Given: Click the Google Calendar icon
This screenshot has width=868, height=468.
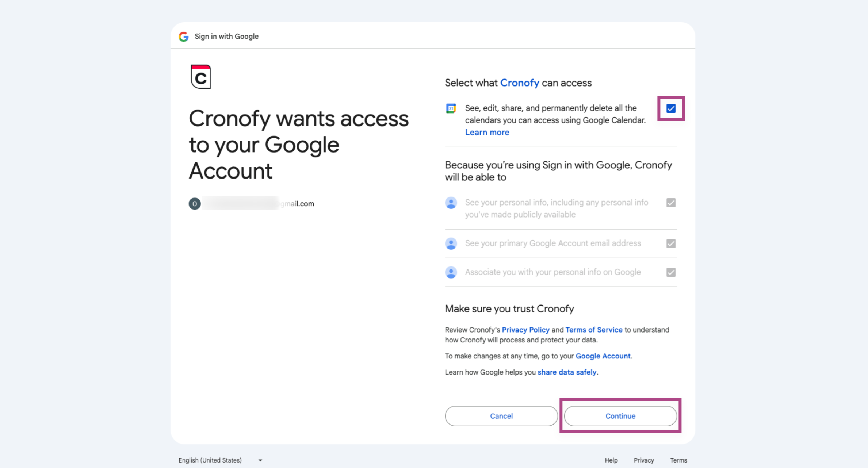Looking at the screenshot, I should pyautogui.click(x=451, y=108).
